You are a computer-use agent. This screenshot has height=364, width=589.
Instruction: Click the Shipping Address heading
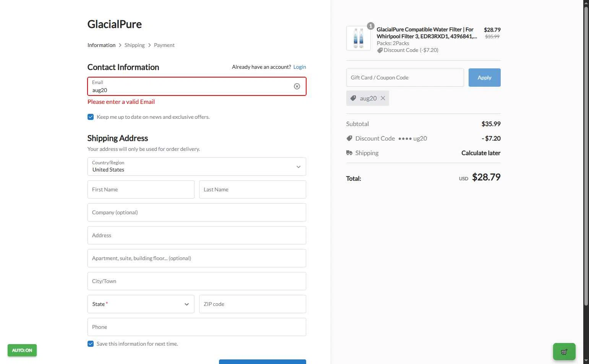point(118,138)
